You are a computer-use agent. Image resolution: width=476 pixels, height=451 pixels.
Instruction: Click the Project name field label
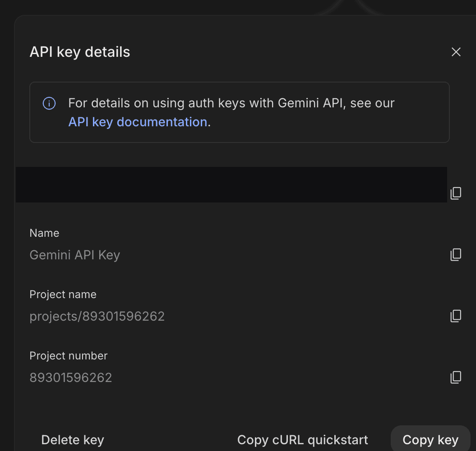click(x=63, y=295)
